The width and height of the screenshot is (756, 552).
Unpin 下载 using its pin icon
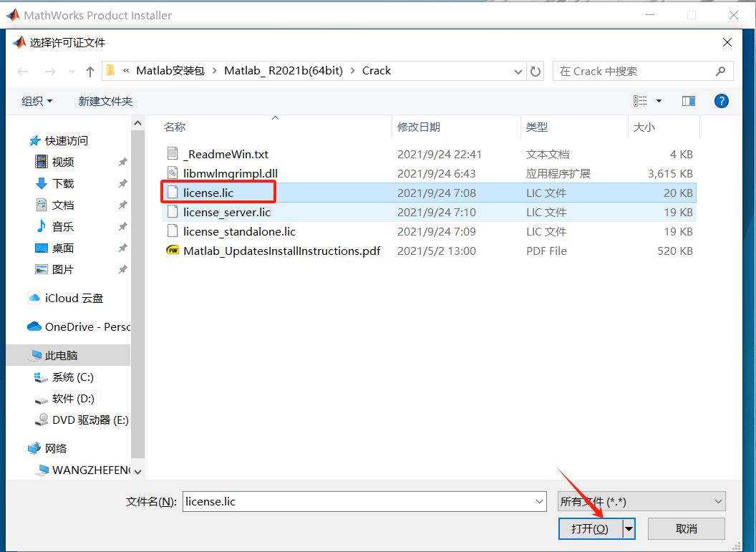[123, 183]
